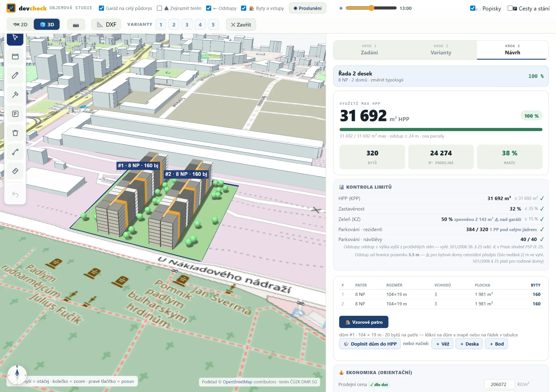Enable Zvýraznit terén checkbox
The image size is (556, 392).
click(x=159, y=8)
